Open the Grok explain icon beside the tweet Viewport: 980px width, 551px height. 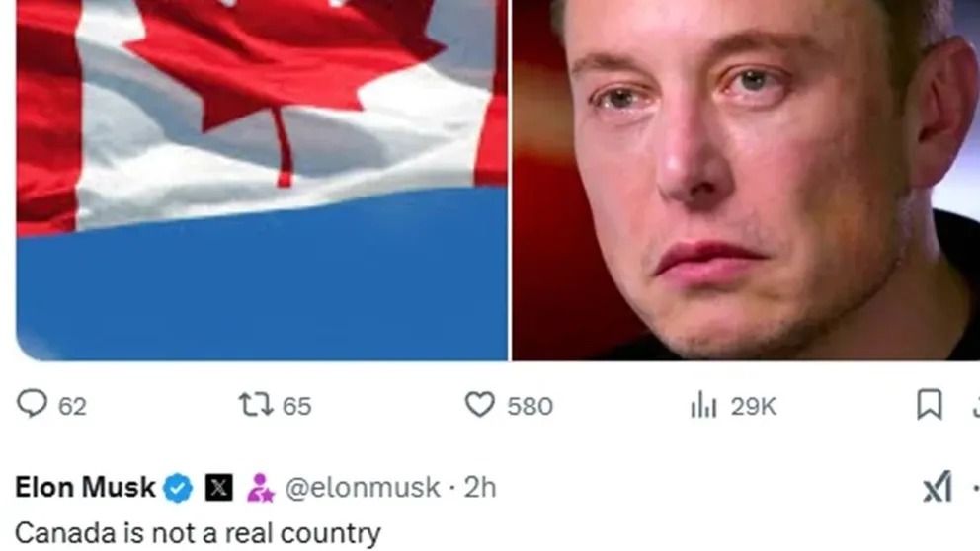pyautogui.click(x=938, y=487)
